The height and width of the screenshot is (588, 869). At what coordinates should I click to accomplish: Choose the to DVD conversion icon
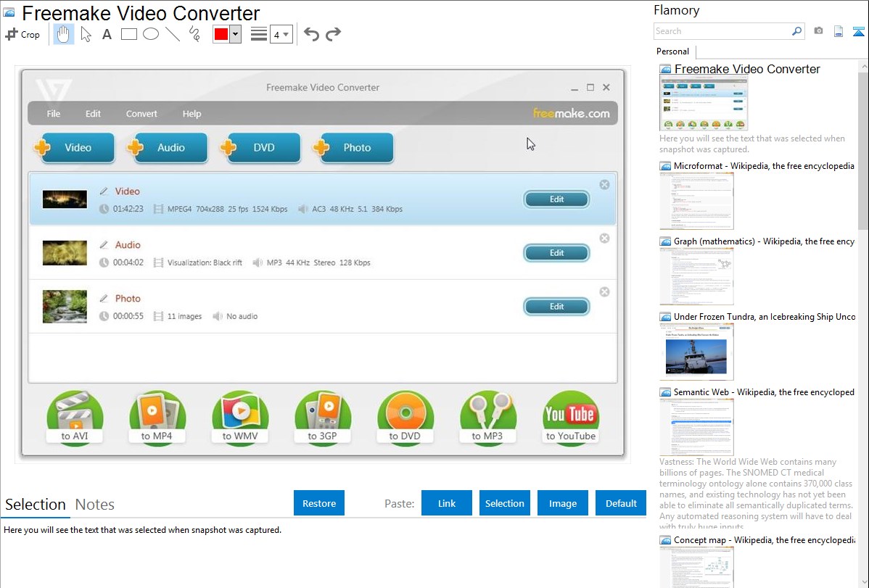[x=405, y=417]
